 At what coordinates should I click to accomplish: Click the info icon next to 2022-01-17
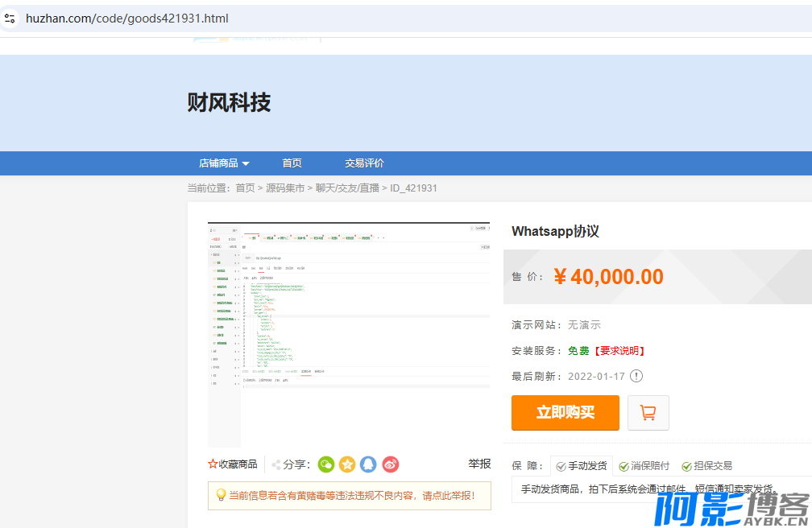point(636,376)
